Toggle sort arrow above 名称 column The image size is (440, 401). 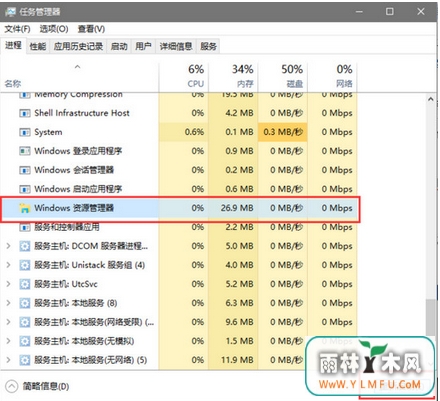point(77,67)
